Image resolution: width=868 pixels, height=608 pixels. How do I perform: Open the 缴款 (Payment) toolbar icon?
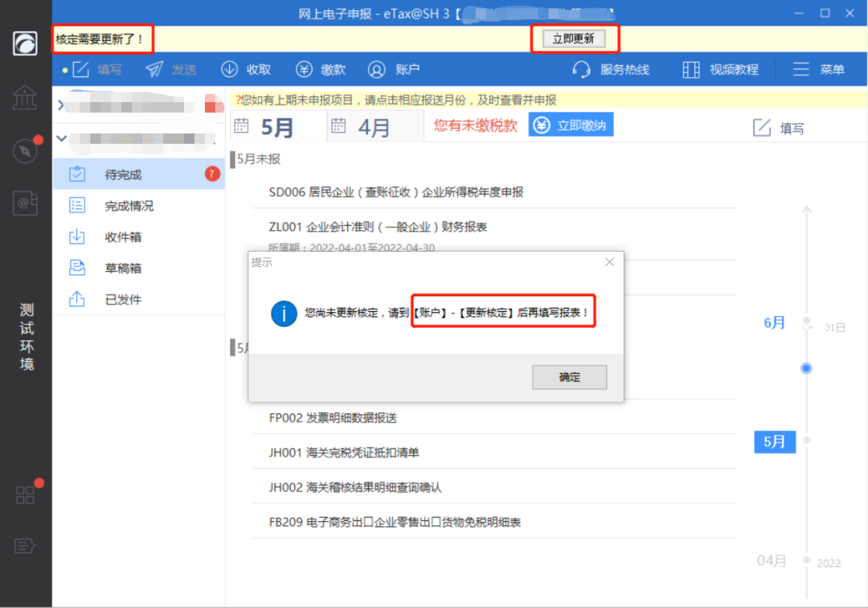(321, 69)
